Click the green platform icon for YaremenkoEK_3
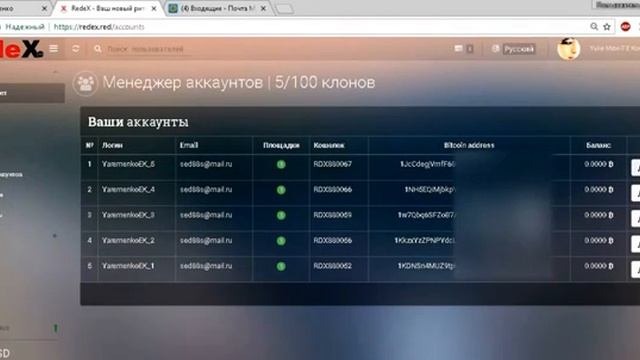Viewport: 640px width, 360px height. pyautogui.click(x=281, y=215)
